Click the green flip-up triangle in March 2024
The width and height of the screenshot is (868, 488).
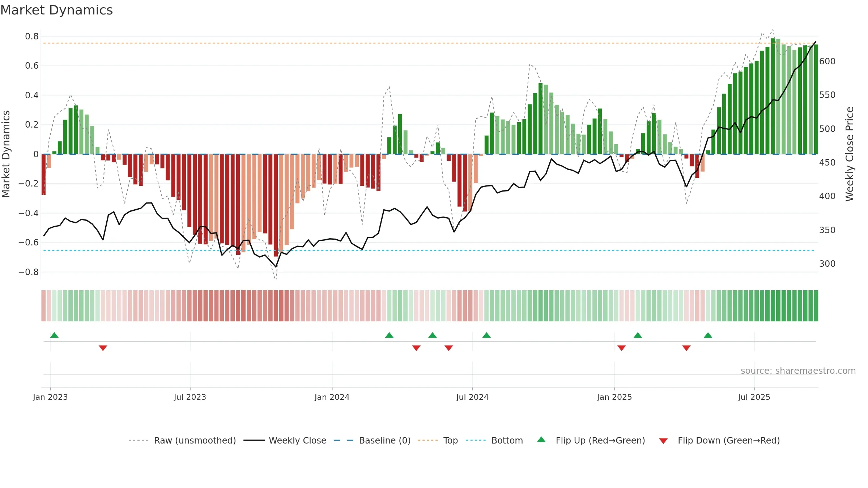coord(389,335)
